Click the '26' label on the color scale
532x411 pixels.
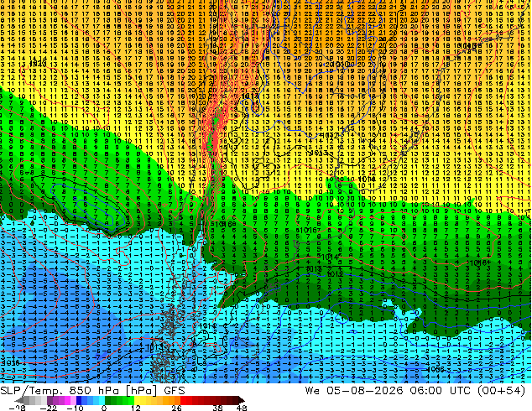tap(176, 408)
